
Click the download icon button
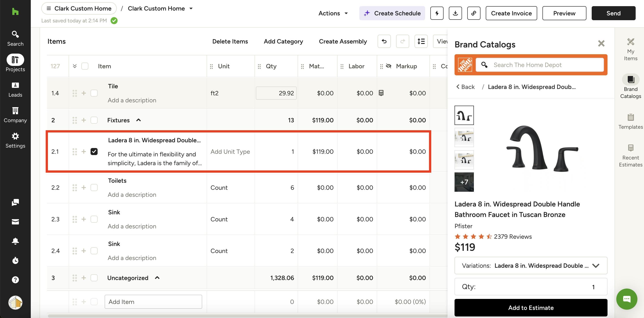[x=455, y=13]
